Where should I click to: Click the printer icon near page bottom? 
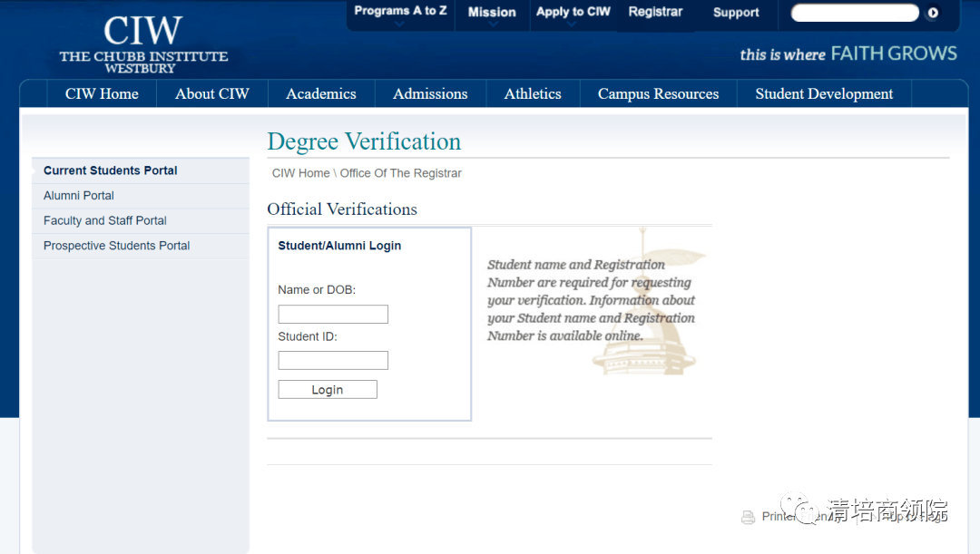click(748, 517)
